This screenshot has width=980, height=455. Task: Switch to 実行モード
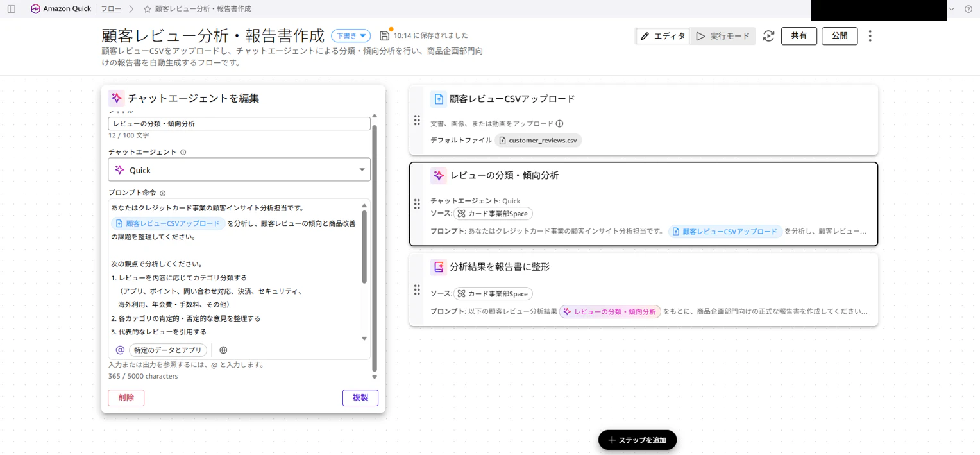(x=723, y=36)
